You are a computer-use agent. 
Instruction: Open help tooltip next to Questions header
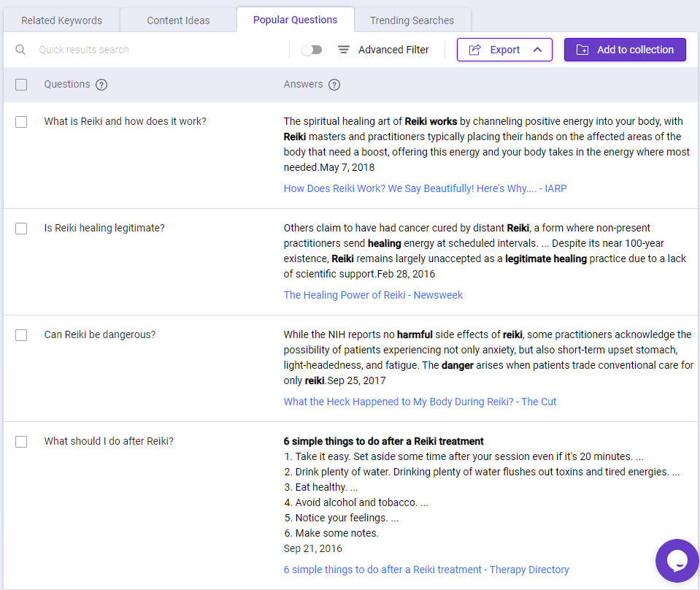coord(101,85)
